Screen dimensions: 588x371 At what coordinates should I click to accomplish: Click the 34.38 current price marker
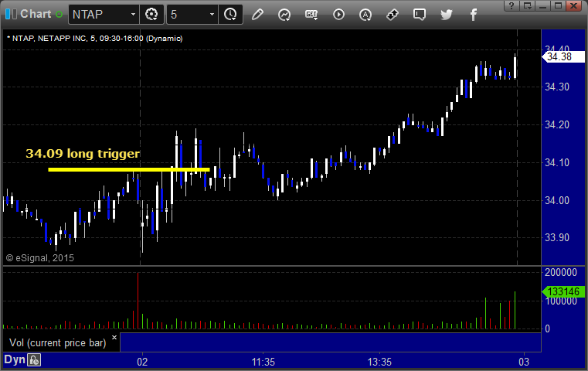[563, 57]
